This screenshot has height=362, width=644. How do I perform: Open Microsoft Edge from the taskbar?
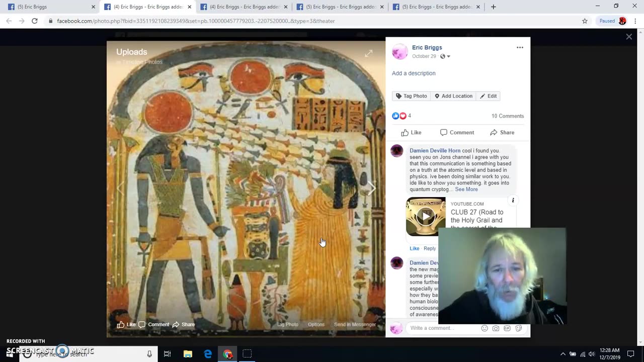click(x=208, y=354)
